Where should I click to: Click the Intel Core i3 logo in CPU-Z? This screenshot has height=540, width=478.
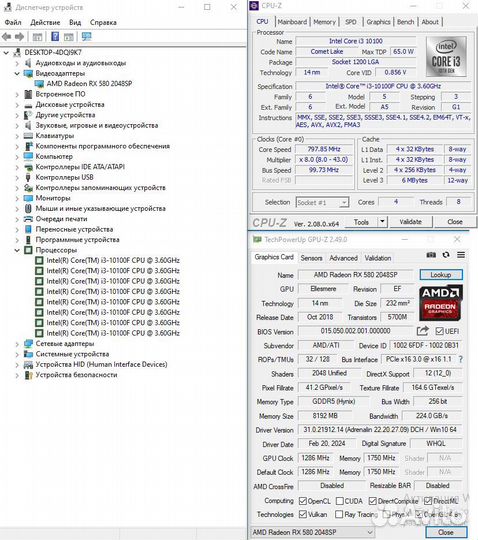pyautogui.click(x=446, y=56)
